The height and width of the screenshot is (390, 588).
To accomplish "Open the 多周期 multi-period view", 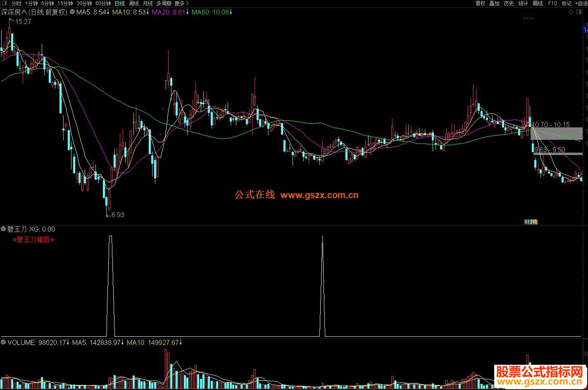I will point(164,3).
